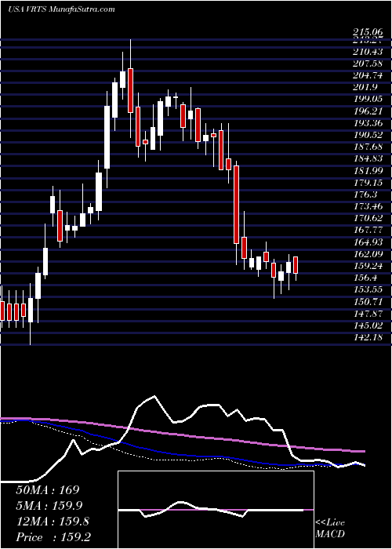Click the tallest red candle falling from 183 to 165
The width and height of the screenshot is (392, 549).
(x=237, y=205)
